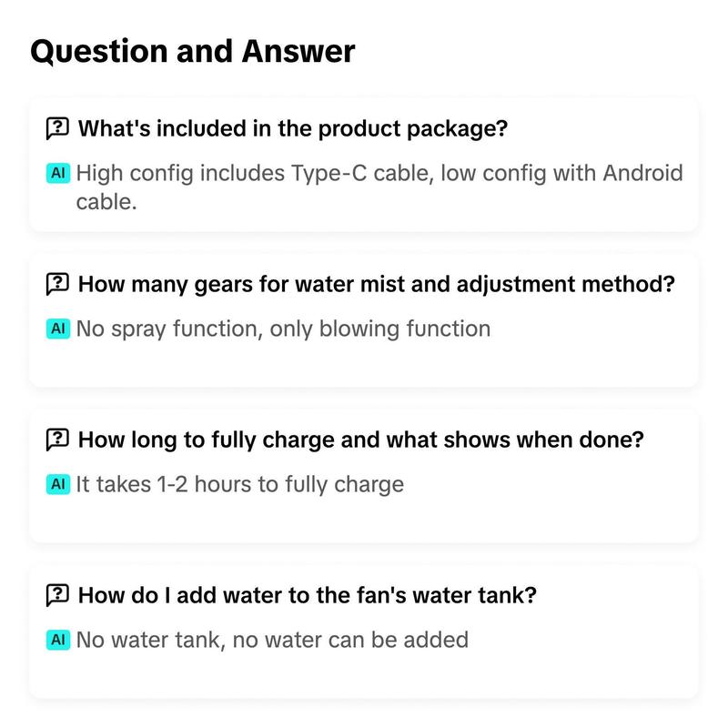Click AI badge before Type-C cable answer
728x728 pixels.
click(58, 173)
